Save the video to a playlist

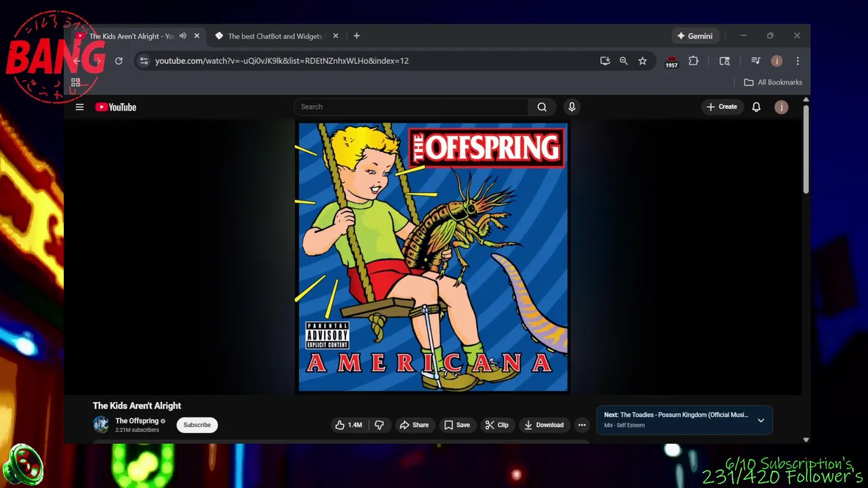[457, 425]
